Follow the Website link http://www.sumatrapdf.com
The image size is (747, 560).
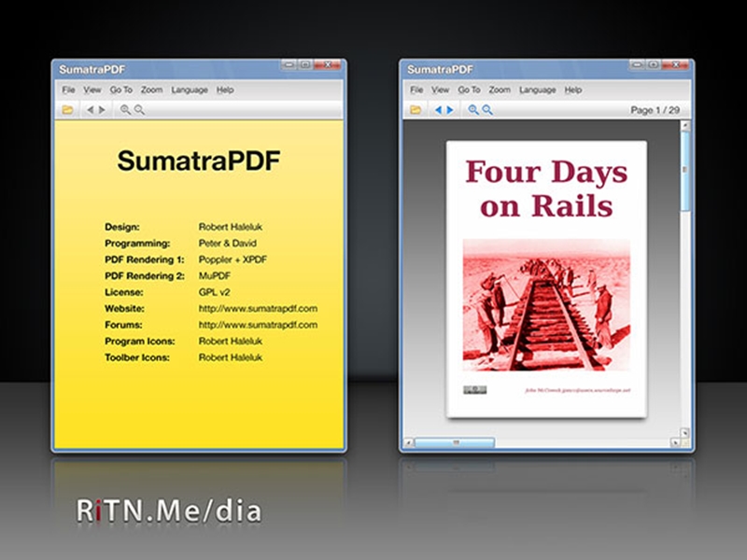258,309
